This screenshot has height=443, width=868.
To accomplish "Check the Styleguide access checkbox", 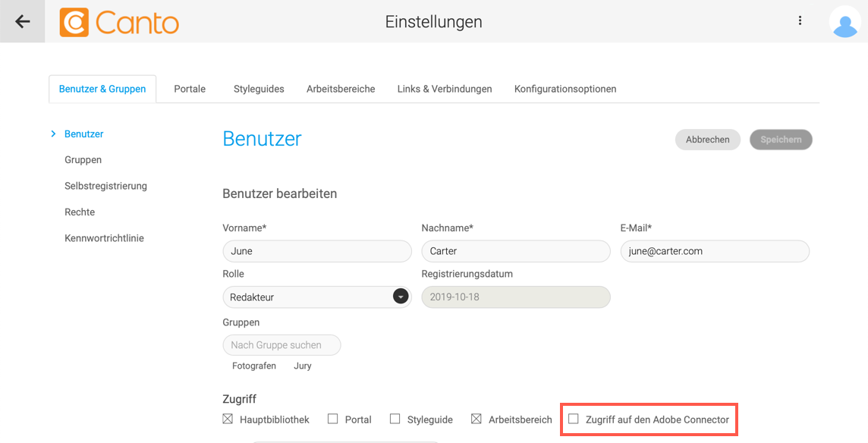I will point(395,419).
